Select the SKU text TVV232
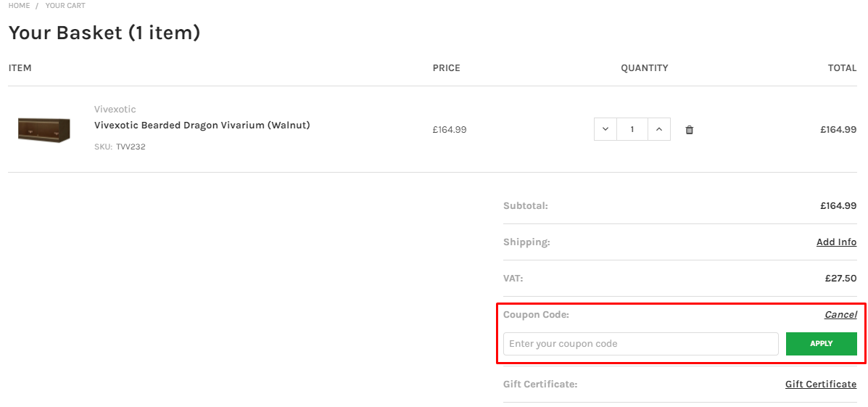Screen dimensions: 868x407 [x=131, y=147]
